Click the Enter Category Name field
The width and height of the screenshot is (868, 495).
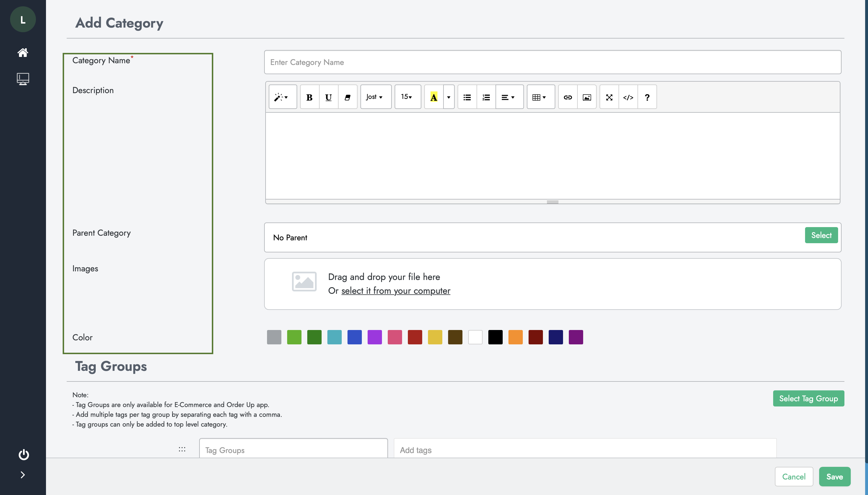pyautogui.click(x=552, y=62)
